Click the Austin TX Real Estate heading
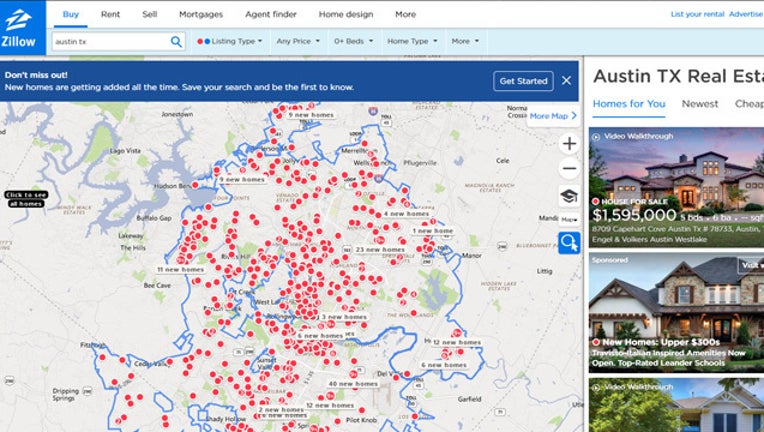 [x=678, y=76]
